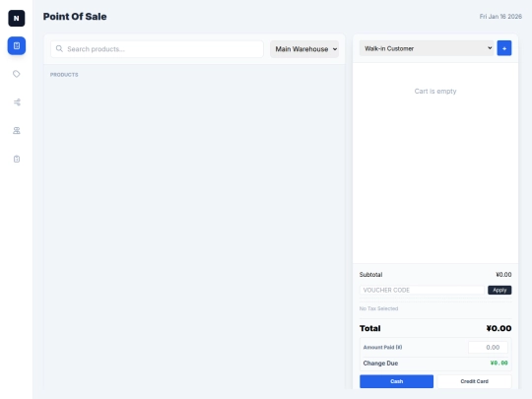Apply the voucher code
The height and width of the screenshot is (399, 532).
[x=499, y=290]
